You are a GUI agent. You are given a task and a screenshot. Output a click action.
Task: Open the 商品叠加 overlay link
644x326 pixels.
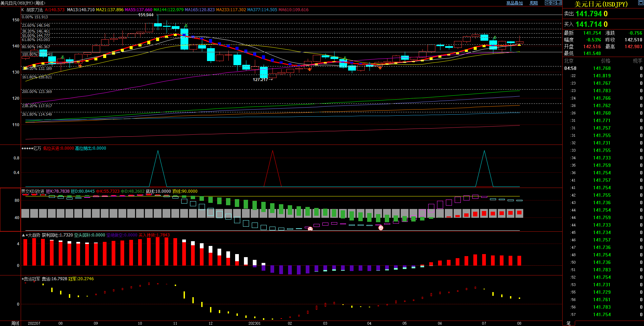click(x=514, y=3)
